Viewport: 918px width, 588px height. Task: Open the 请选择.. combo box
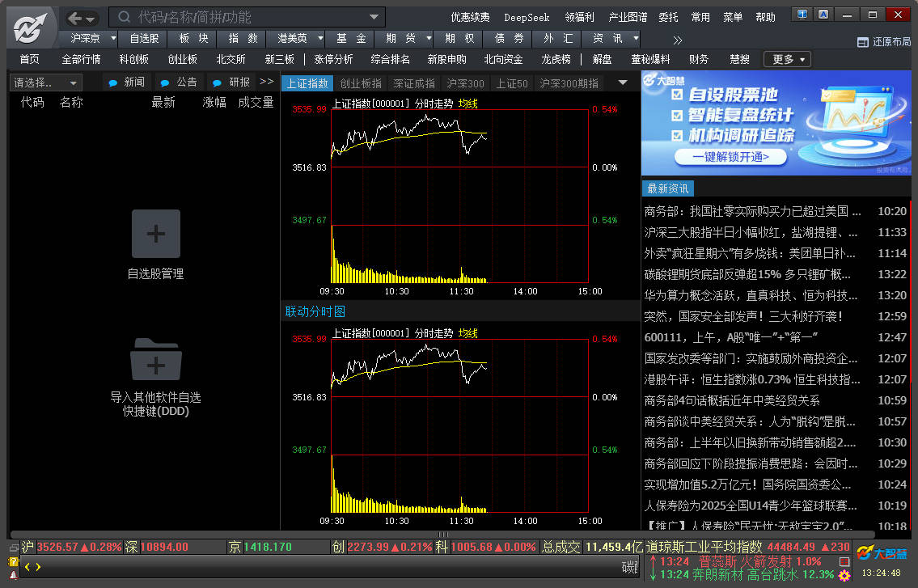click(45, 82)
